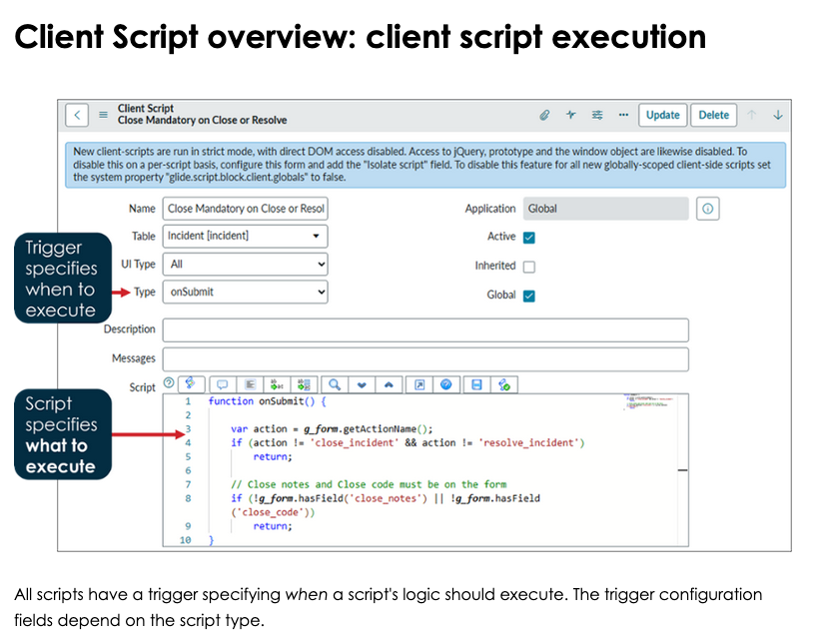Click the script minimap preview
Screen dimensions: 825x644
click(x=648, y=402)
